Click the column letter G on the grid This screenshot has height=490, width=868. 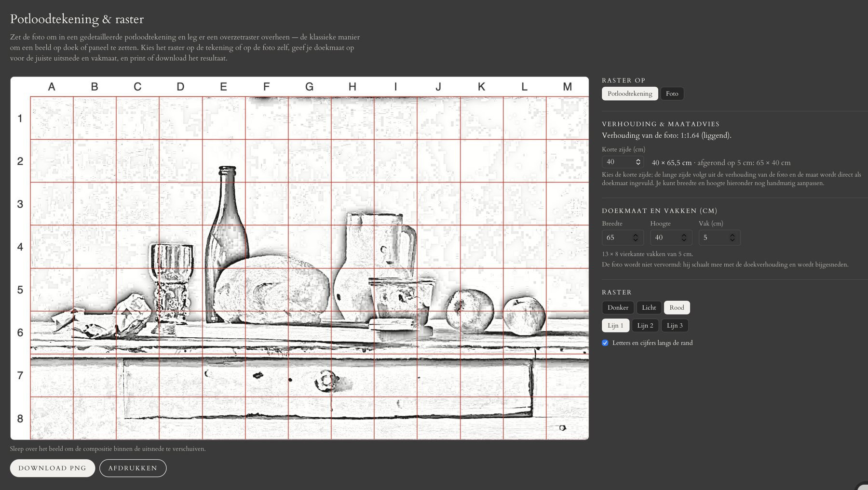[310, 87]
